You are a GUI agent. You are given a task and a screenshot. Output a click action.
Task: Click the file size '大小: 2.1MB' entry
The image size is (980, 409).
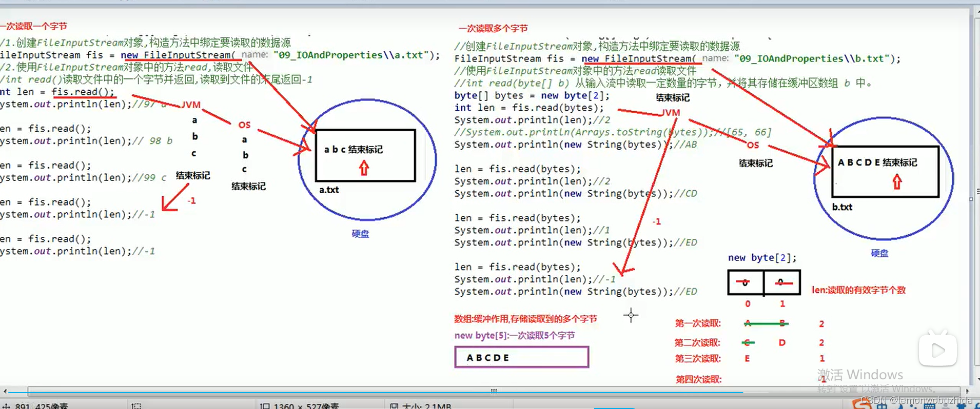pyautogui.click(x=421, y=405)
